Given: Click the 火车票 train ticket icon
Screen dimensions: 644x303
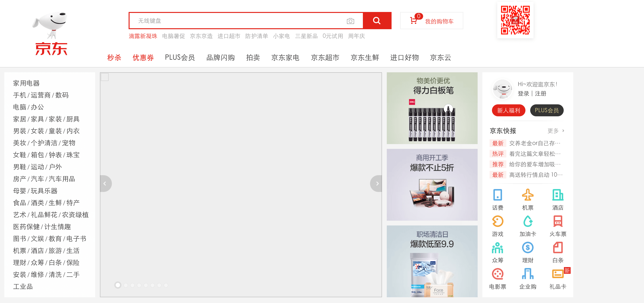Looking at the screenshot, I should point(558,221).
